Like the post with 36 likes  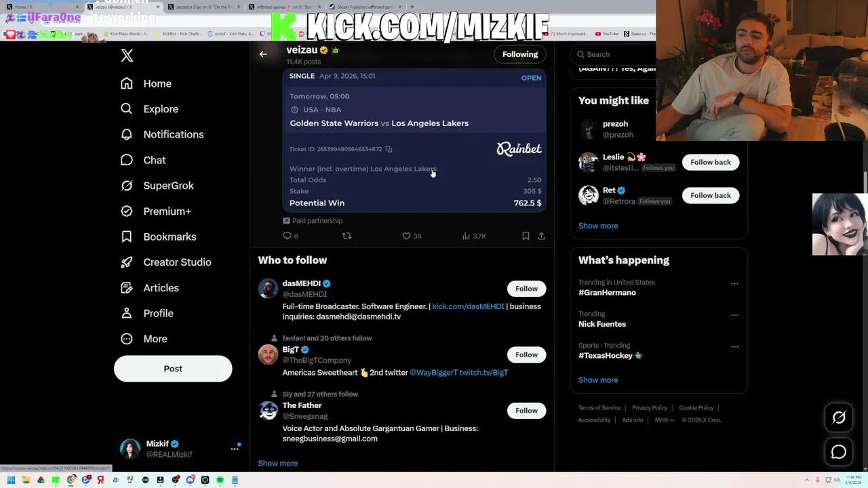click(412, 236)
